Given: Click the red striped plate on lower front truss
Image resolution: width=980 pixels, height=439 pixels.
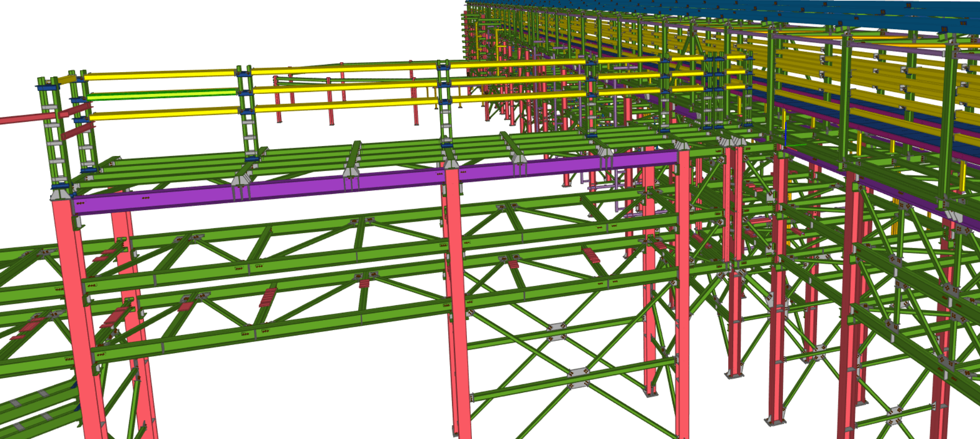Looking at the screenshot, I should point(267,297).
